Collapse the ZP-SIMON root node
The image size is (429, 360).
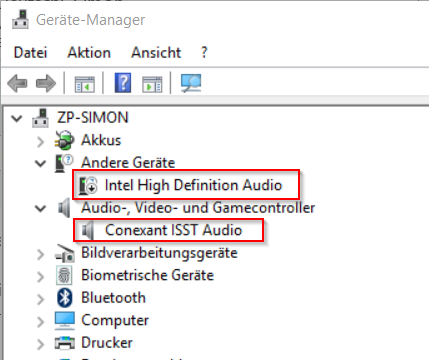coord(17,118)
